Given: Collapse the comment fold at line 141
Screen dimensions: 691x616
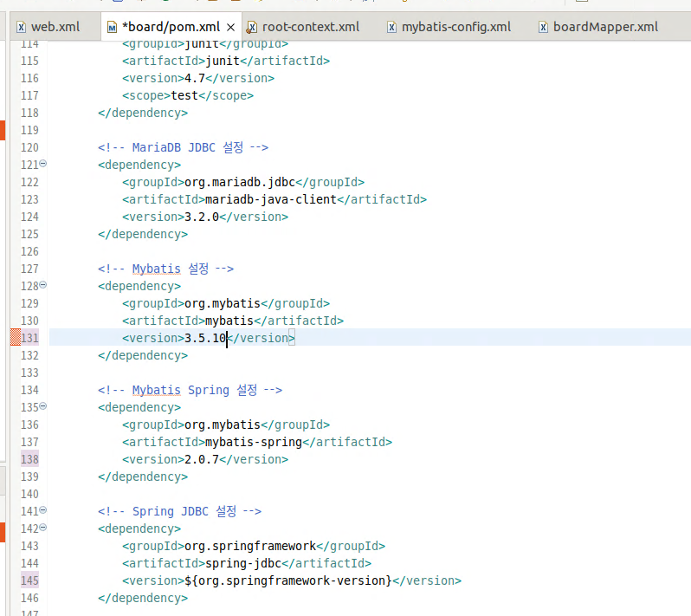Looking at the screenshot, I should click(x=43, y=510).
